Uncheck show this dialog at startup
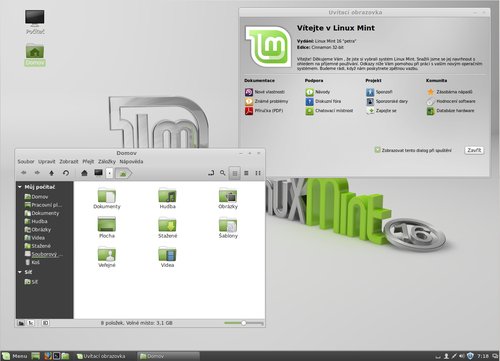Image resolution: width=500 pixels, height=361 pixels. pyautogui.click(x=377, y=150)
